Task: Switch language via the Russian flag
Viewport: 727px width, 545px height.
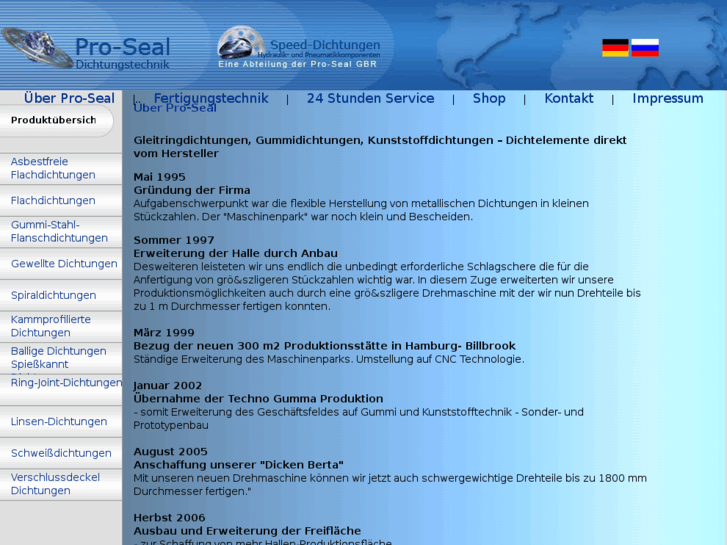Action: pyautogui.click(x=645, y=48)
